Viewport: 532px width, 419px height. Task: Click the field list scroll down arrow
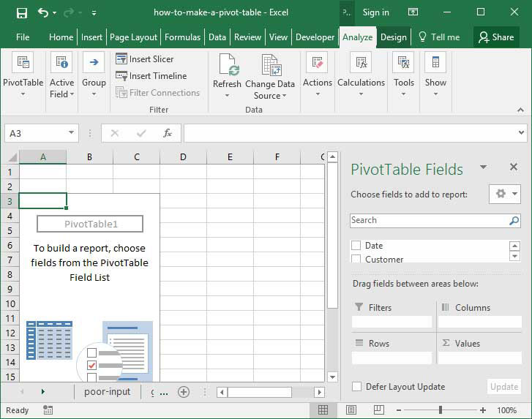point(514,256)
